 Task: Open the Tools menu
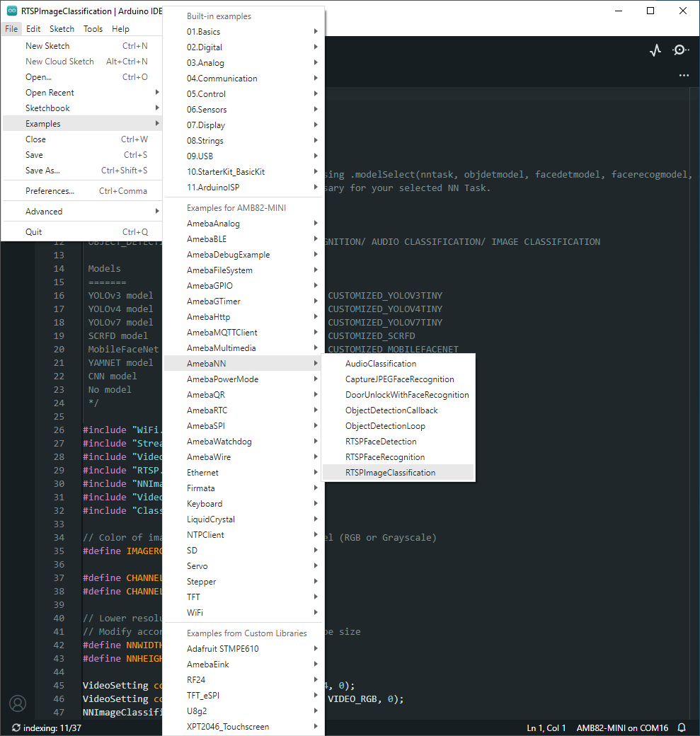coord(93,28)
